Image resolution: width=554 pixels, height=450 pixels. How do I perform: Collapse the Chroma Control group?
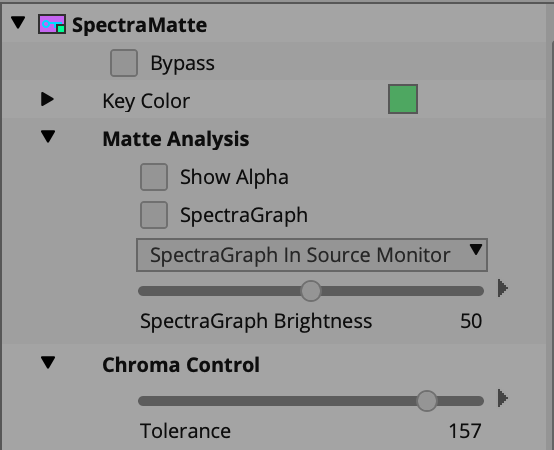pyautogui.click(x=48, y=363)
